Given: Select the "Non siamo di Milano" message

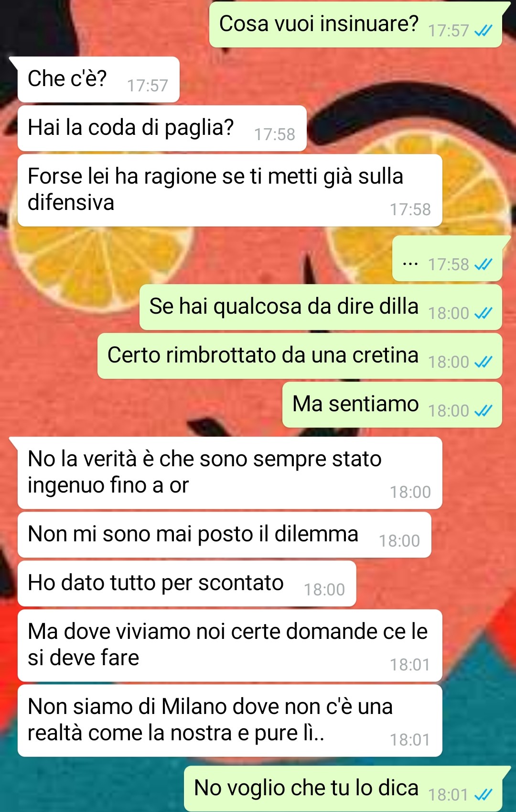Looking at the screenshot, I should pos(230,721).
